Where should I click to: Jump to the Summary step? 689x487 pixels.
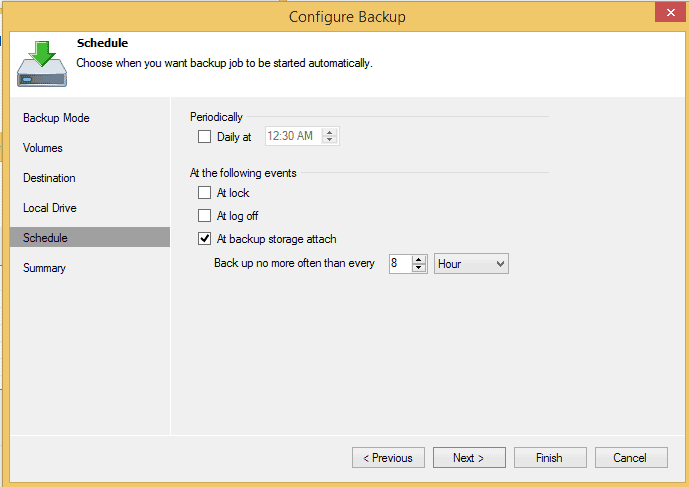click(x=44, y=268)
